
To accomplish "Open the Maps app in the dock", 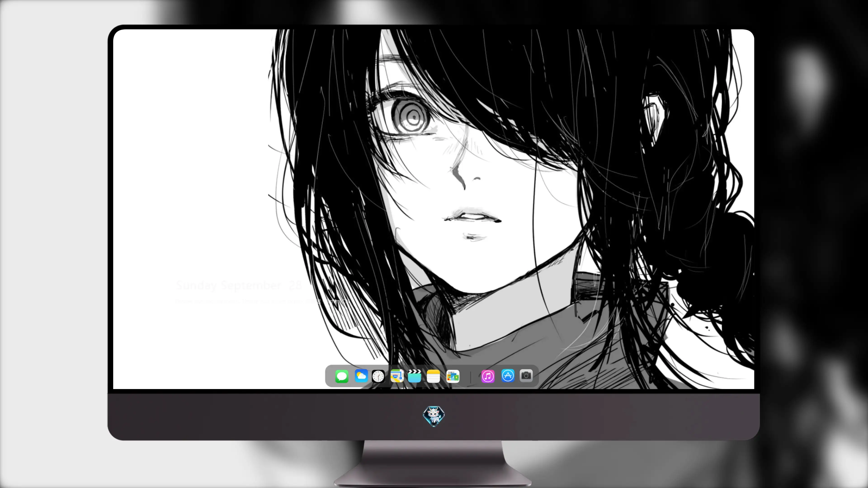I will click(397, 376).
